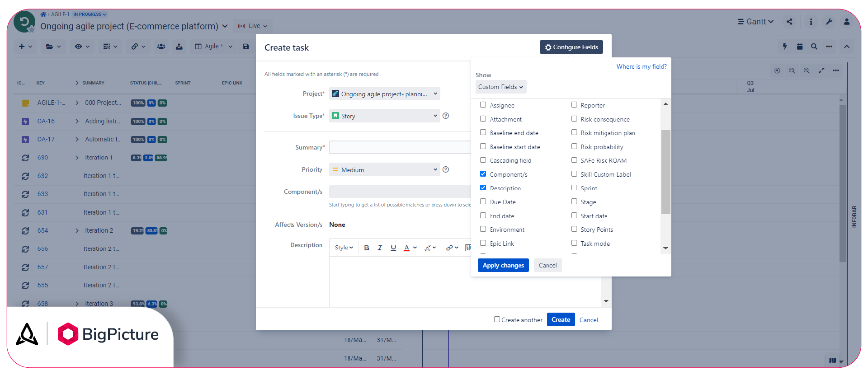868x375 pixels.
Task: Click into the Summary input field
Action: [400, 147]
